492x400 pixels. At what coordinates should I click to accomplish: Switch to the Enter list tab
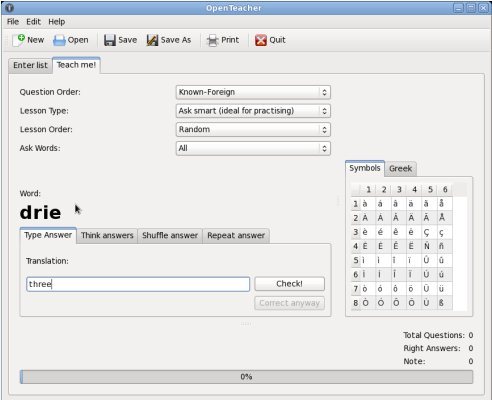click(30, 65)
